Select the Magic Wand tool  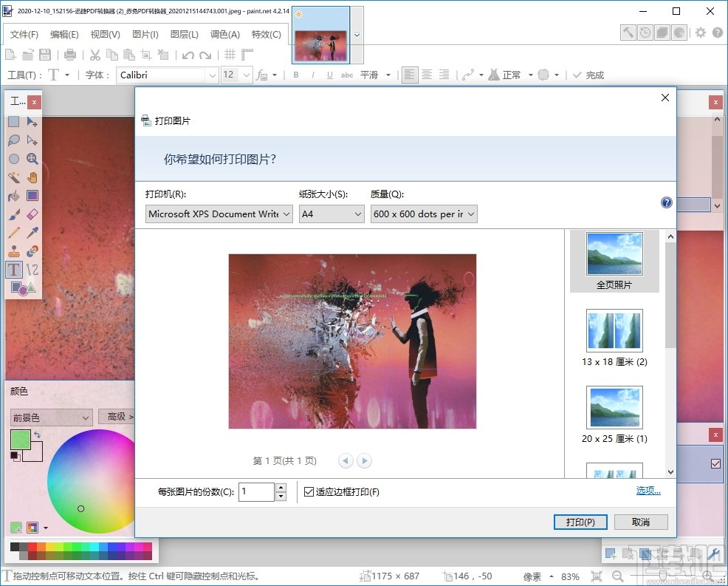(x=14, y=177)
